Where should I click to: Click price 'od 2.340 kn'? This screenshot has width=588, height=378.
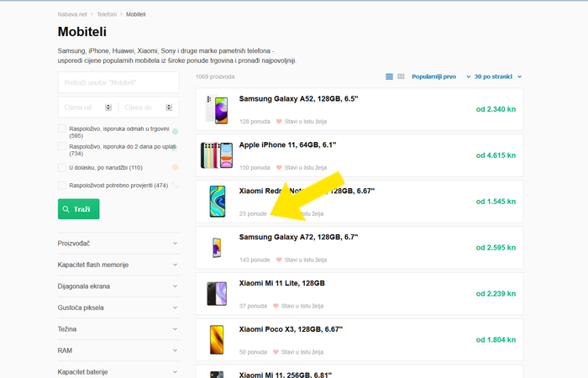496,109
